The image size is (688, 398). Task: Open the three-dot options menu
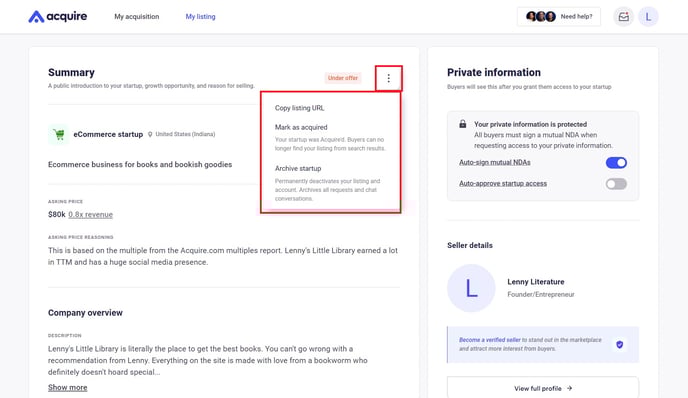click(x=388, y=78)
